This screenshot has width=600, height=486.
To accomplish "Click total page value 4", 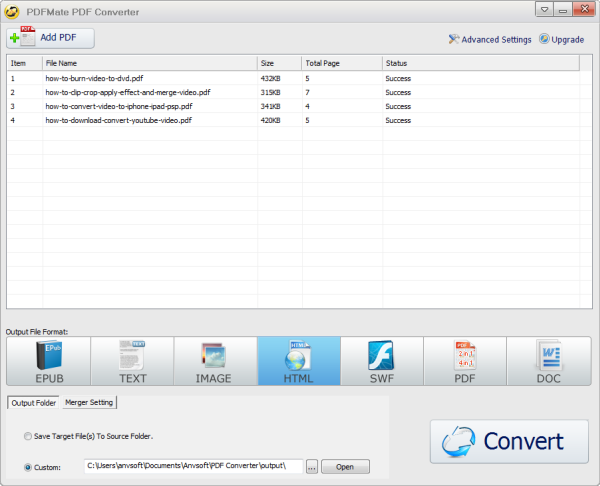I will coord(307,106).
